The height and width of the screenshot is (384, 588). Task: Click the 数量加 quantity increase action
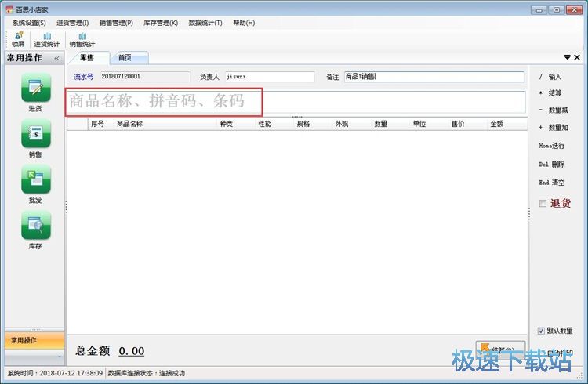(x=554, y=128)
